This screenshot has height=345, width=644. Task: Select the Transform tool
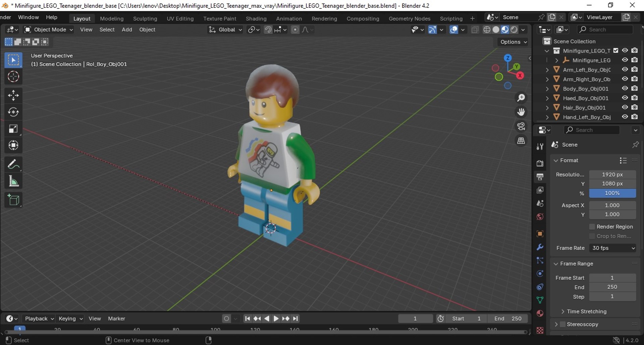click(x=13, y=145)
